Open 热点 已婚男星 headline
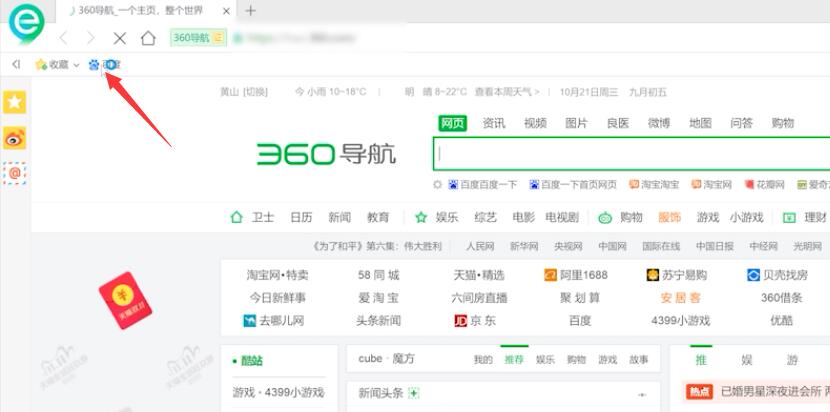Screen dimensions: 830x412 [757, 391]
